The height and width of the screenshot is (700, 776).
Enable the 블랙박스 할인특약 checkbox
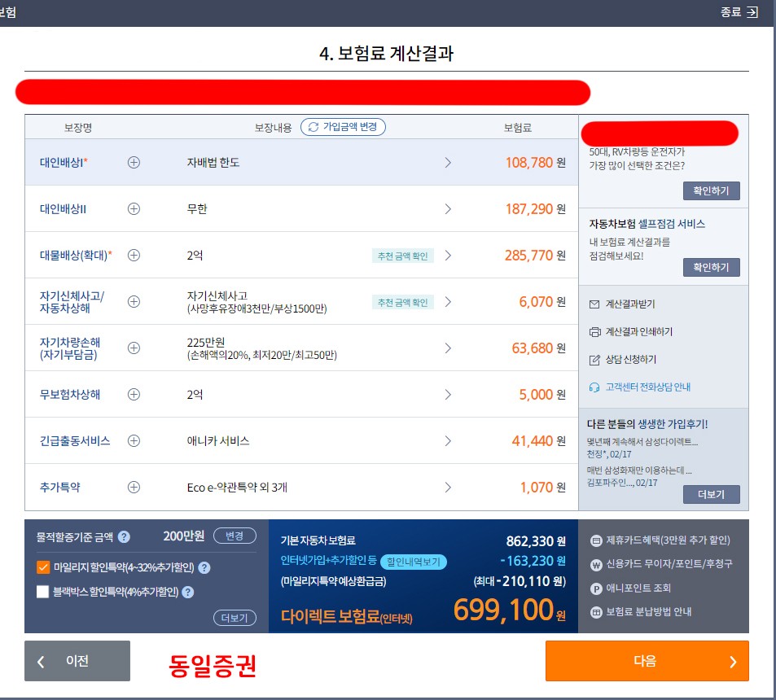click(43, 592)
